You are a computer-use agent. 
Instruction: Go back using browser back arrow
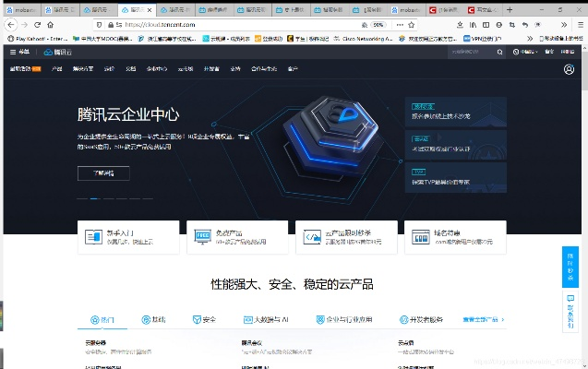click(11, 25)
